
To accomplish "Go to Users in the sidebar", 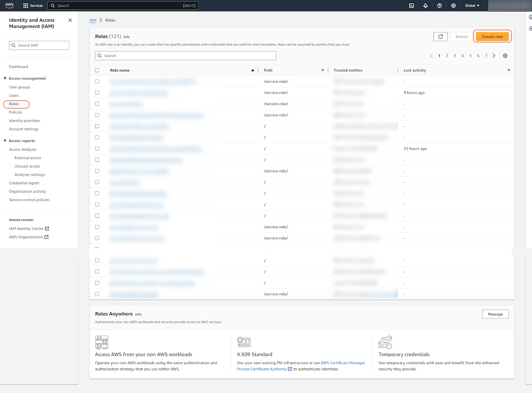I will point(14,96).
